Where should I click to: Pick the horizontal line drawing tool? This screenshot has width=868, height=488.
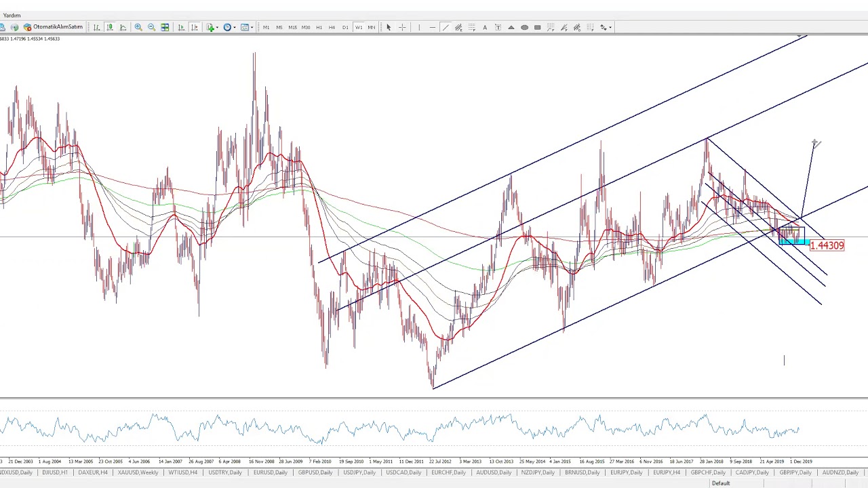(433, 27)
